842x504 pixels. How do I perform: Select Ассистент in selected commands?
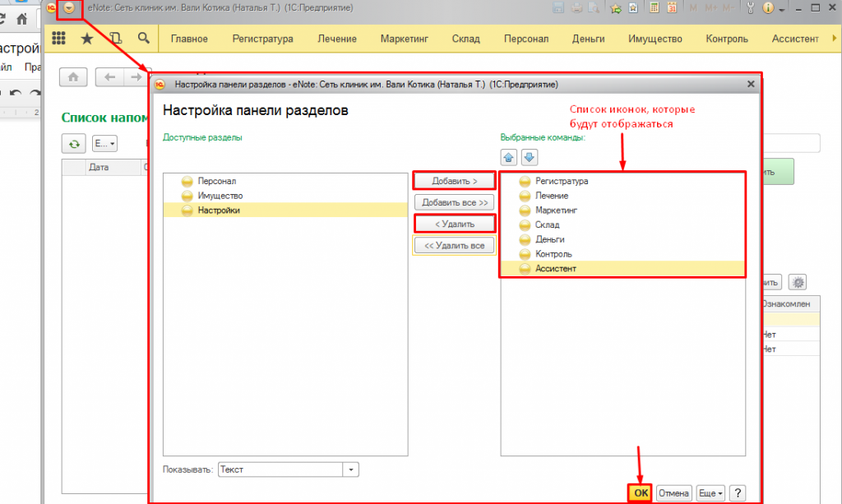point(623,268)
